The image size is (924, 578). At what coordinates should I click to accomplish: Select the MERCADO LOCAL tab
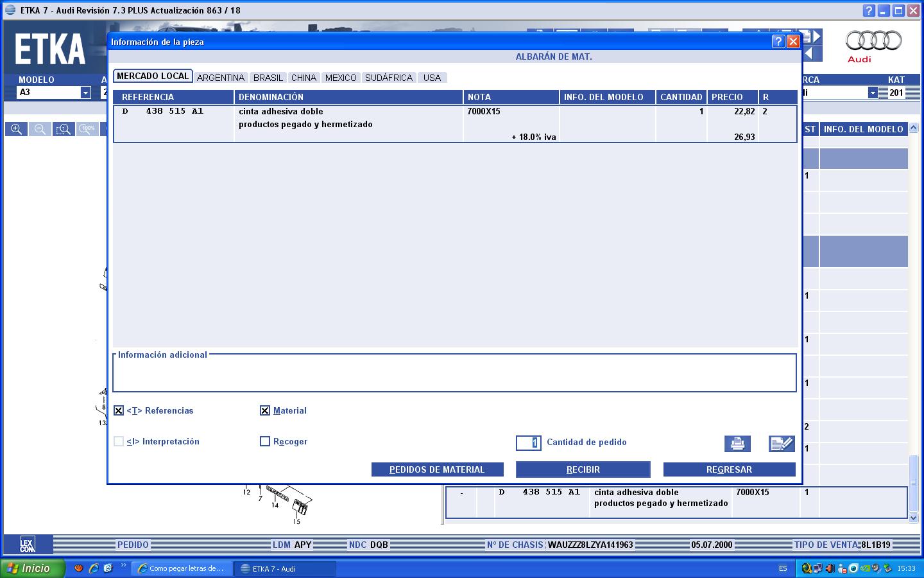153,76
